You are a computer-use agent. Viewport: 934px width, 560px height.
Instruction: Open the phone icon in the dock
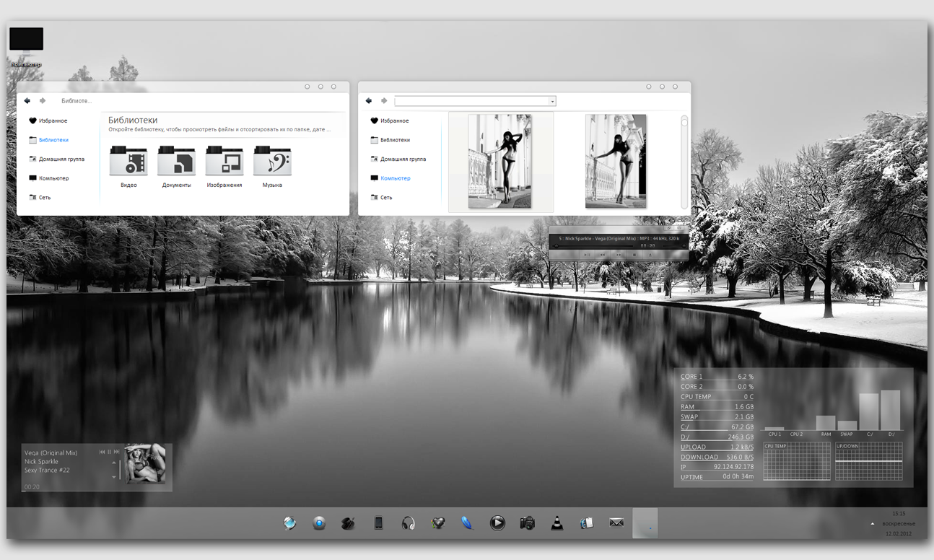point(378,523)
